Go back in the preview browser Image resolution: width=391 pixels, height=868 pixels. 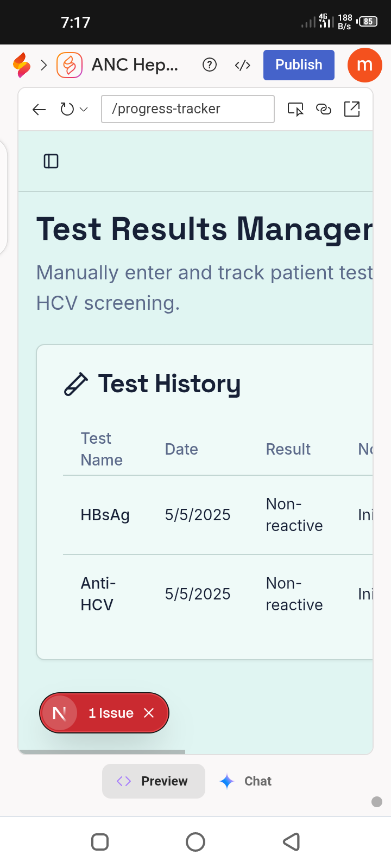(x=39, y=110)
